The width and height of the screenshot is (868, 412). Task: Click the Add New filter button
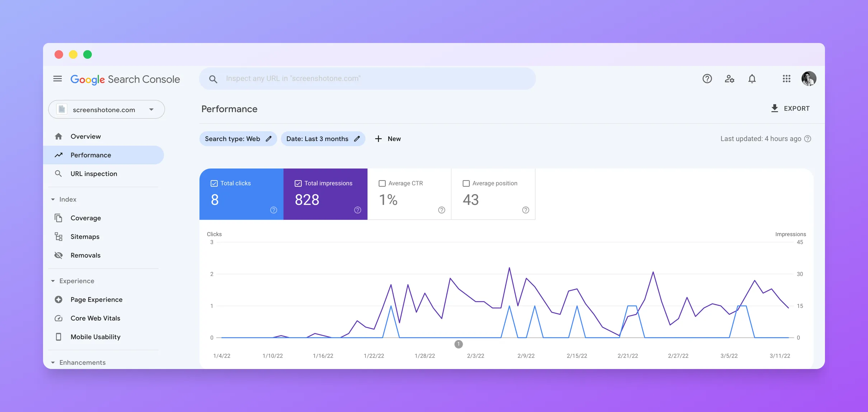[x=387, y=139]
